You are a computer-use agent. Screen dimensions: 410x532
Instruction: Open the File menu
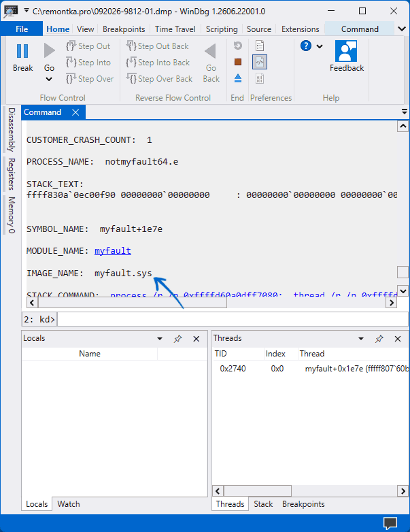[22, 29]
